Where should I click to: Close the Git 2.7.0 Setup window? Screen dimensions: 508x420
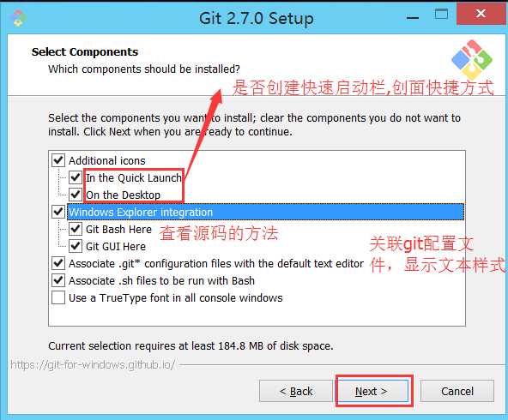pos(481,13)
